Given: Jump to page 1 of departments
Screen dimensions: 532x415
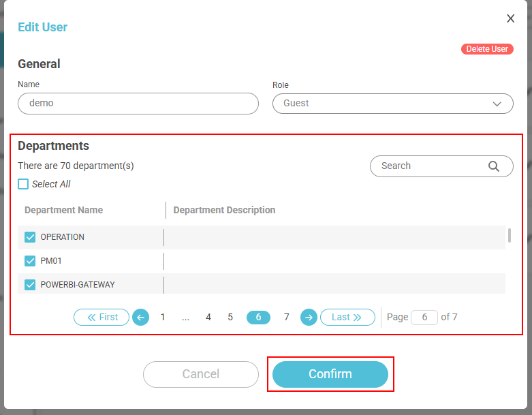Looking at the screenshot, I should tap(163, 318).
